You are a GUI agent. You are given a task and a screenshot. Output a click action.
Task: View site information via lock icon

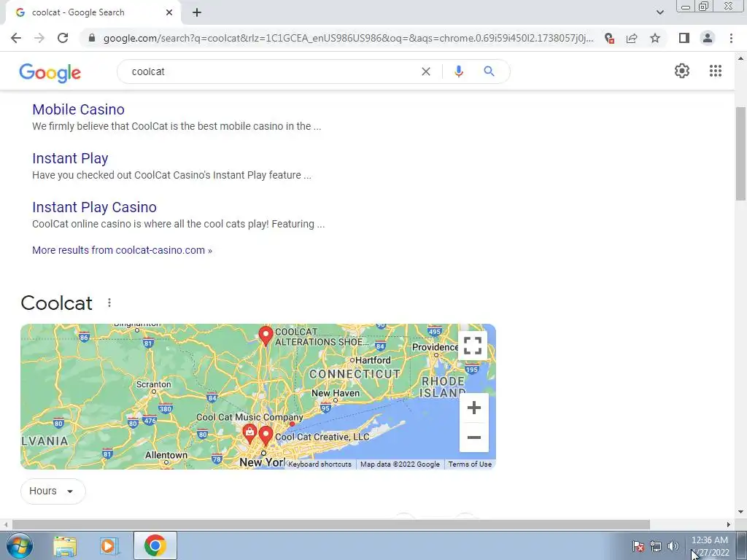pos(92,38)
